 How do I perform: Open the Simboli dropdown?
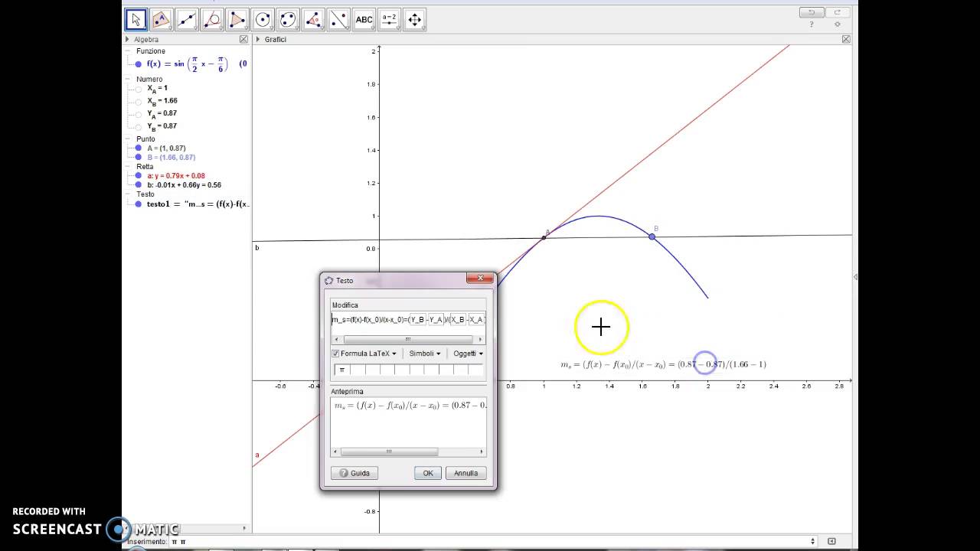[x=424, y=354]
